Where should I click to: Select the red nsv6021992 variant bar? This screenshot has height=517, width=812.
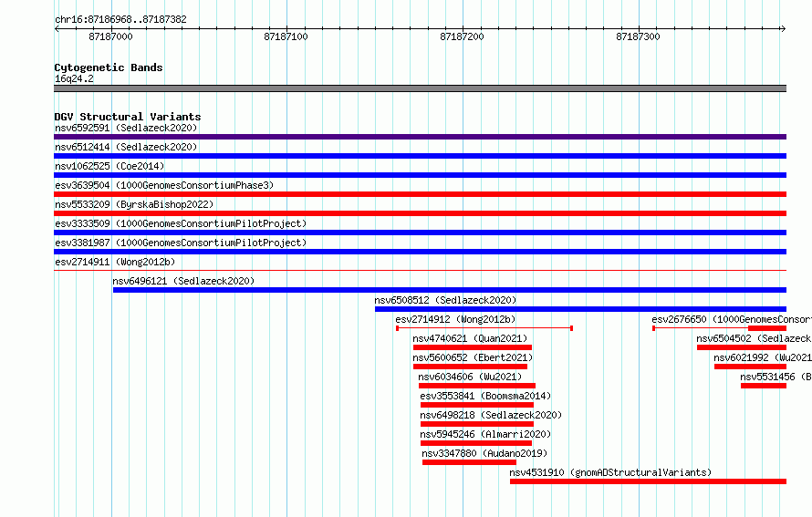click(x=750, y=367)
